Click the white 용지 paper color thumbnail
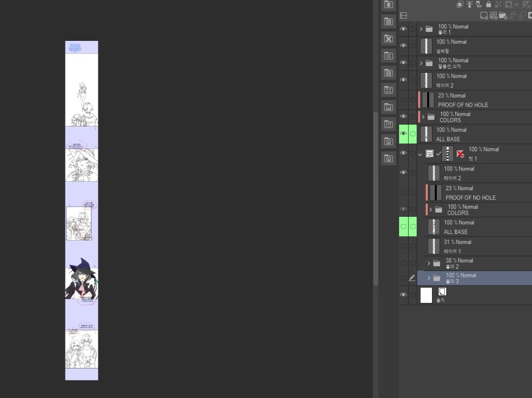This screenshot has height=398, width=532. pyautogui.click(x=426, y=295)
